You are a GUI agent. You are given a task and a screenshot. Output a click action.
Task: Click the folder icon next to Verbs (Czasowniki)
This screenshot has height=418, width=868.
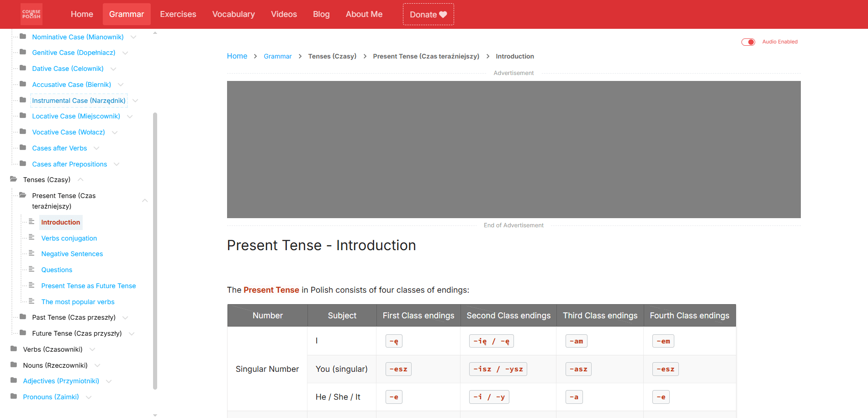14,349
